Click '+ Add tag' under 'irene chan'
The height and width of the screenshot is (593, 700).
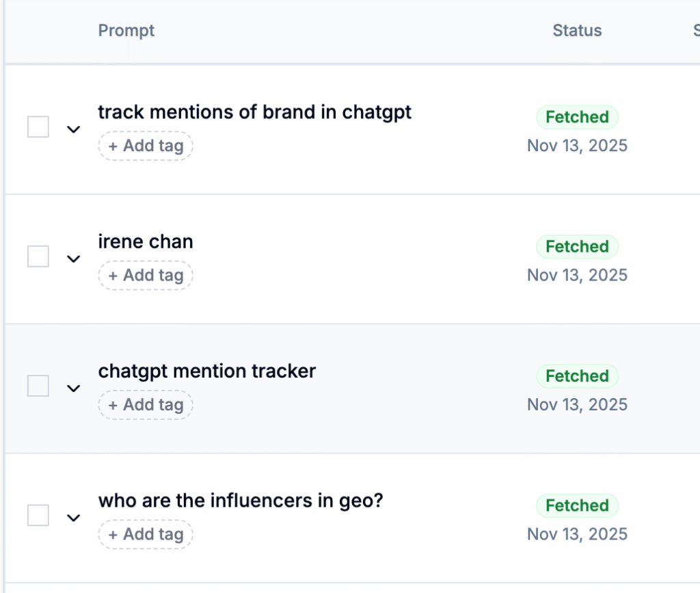pyautogui.click(x=146, y=275)
